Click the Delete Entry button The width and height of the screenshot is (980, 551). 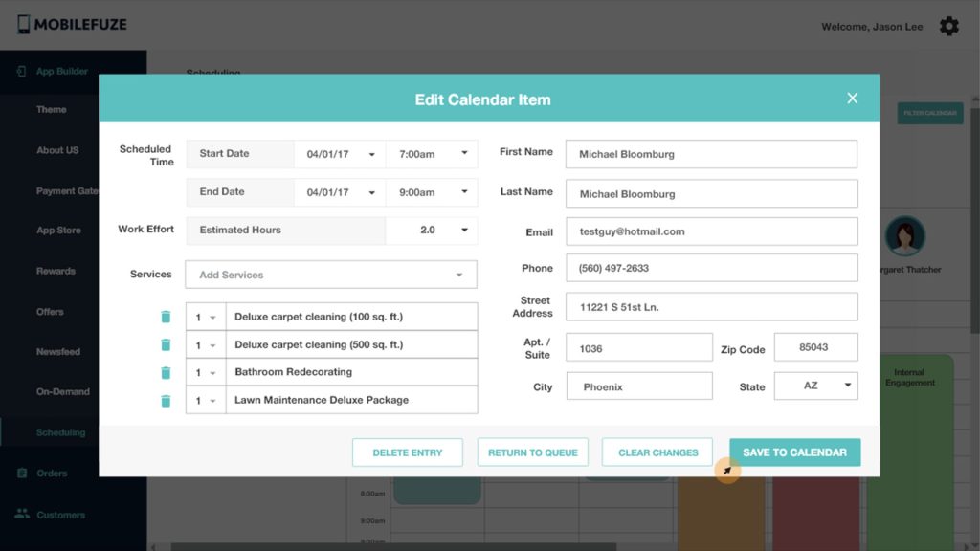tap(407, 452)
